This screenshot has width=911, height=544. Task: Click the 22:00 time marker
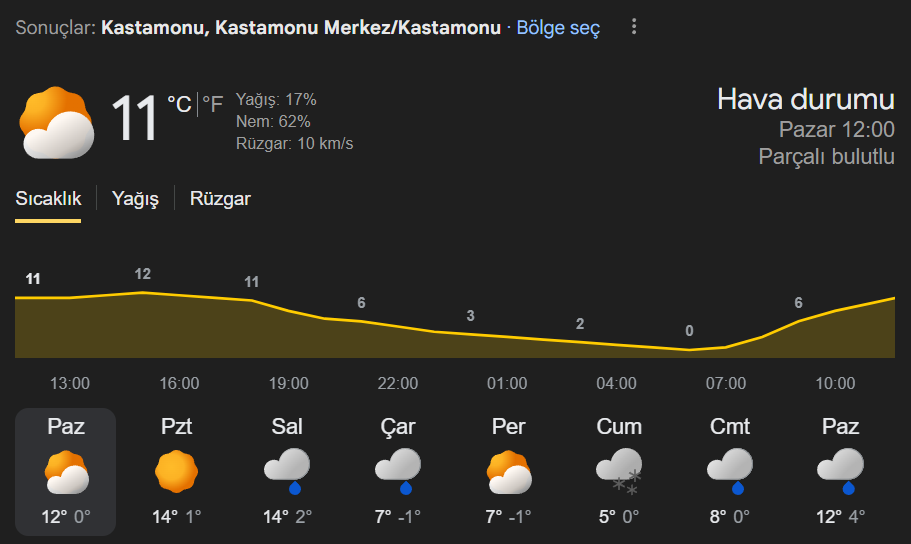(x=398, y=383)
